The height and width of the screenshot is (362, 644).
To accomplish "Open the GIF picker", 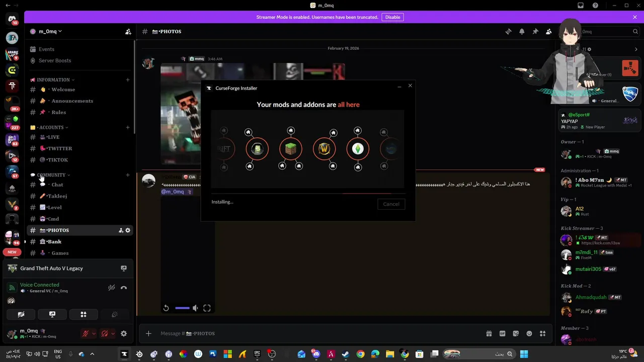I will tap(502, 333).
